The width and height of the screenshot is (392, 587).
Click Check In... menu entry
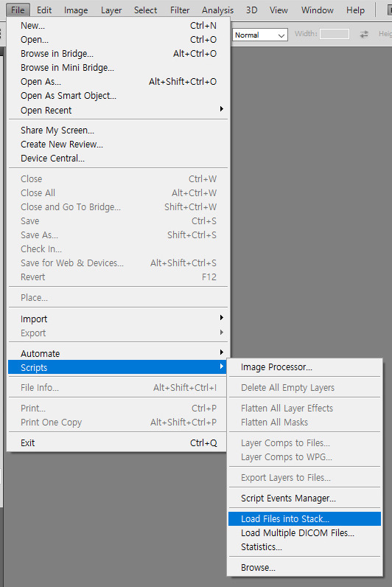pyautogui.click(x=118, y=249)
